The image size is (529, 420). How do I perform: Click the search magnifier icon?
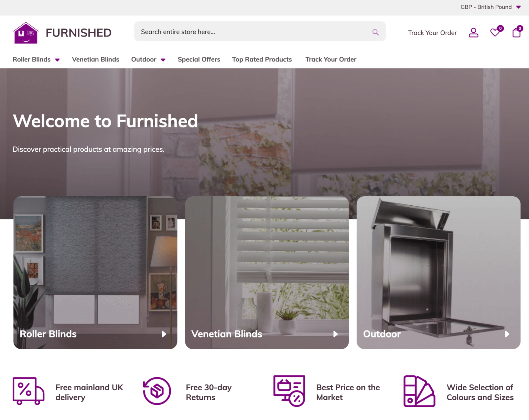click(x=375, y=32)
